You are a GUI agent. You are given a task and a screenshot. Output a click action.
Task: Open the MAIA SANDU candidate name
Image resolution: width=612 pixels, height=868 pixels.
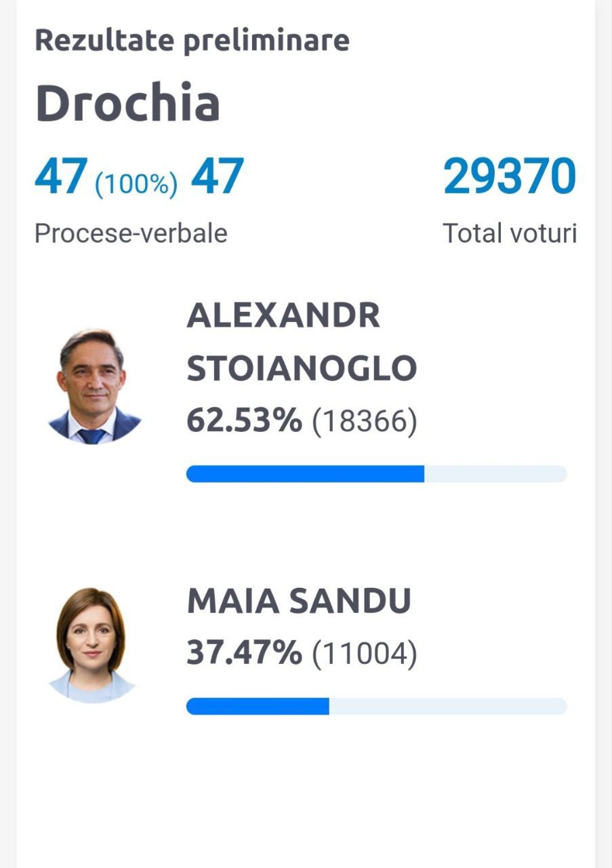click(x=299, y=601)
